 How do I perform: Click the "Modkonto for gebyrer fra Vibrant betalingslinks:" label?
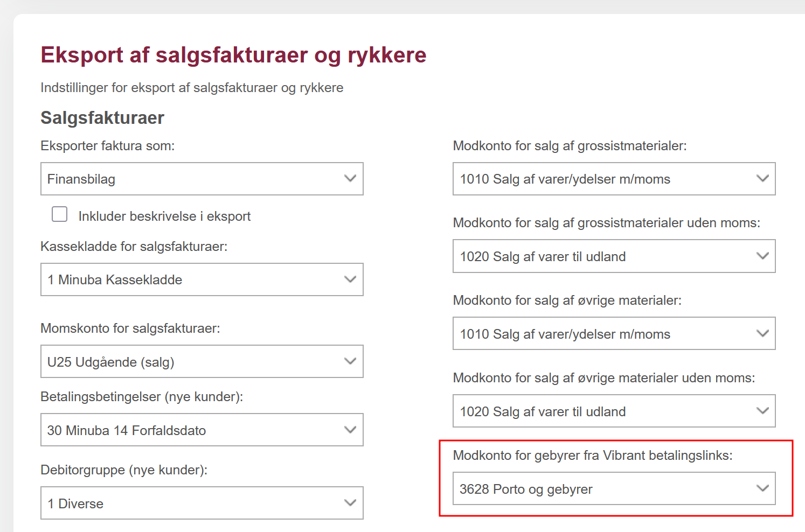click(x=593, y=456)
